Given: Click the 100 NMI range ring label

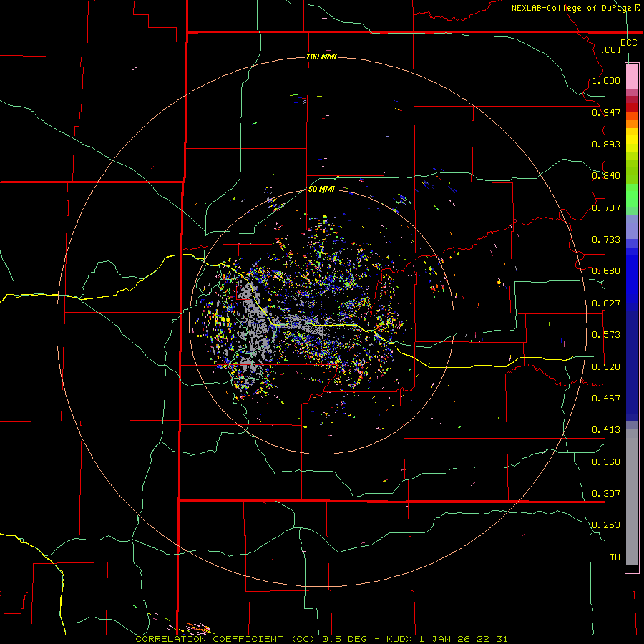Looking at the screenshot, I should coord(321,57).
